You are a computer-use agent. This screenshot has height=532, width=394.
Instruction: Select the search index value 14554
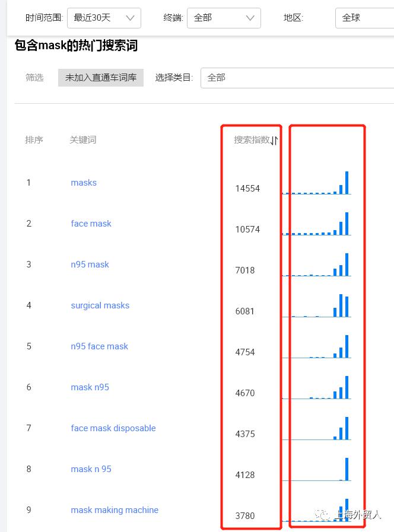click(x=247, y=189)
